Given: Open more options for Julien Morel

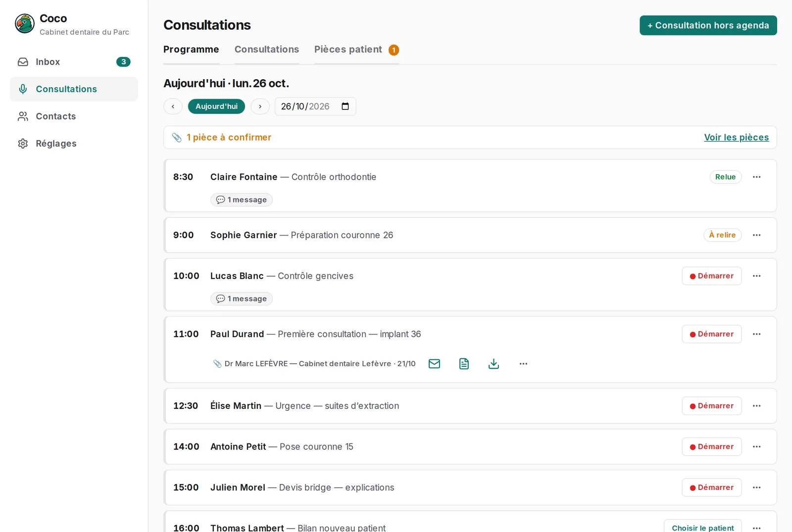Looking at the screenshot, I should point(757,487).
